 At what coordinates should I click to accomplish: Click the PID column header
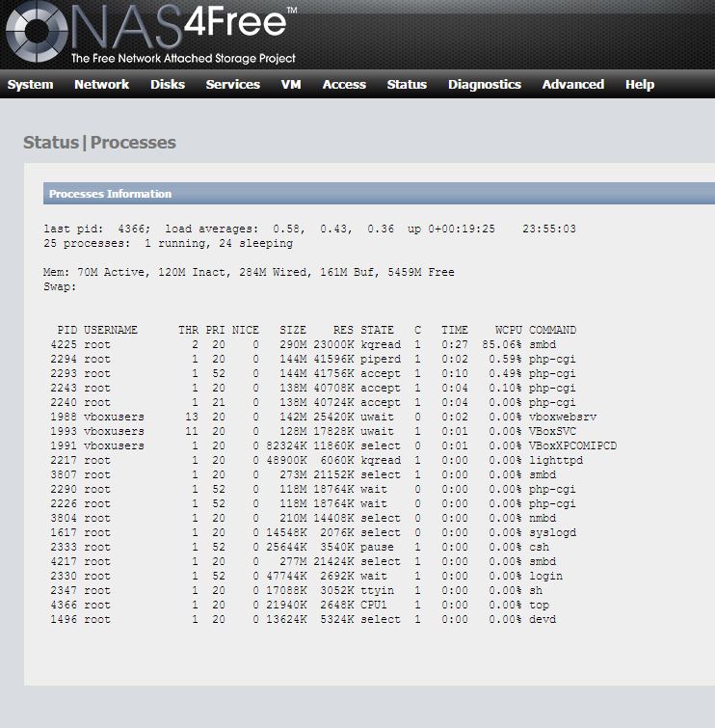point(66,330)
